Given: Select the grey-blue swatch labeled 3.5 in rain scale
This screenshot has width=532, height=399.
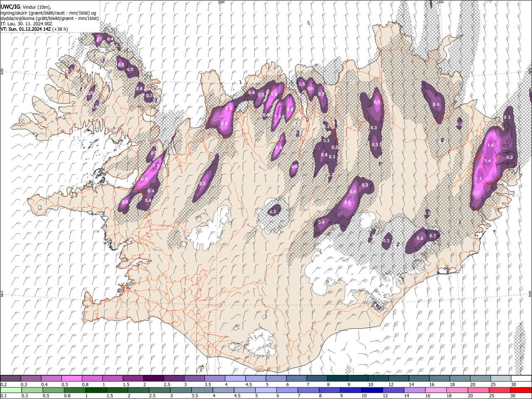Looking at the screenshot, I should click(x=202, y=390).
